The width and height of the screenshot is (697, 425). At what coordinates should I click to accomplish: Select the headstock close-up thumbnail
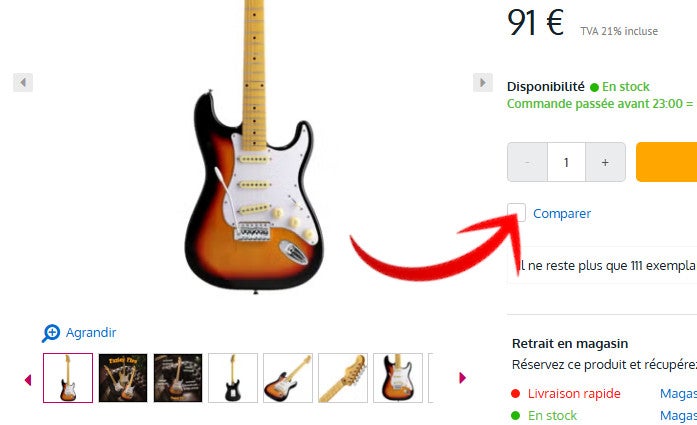point(343,378)
